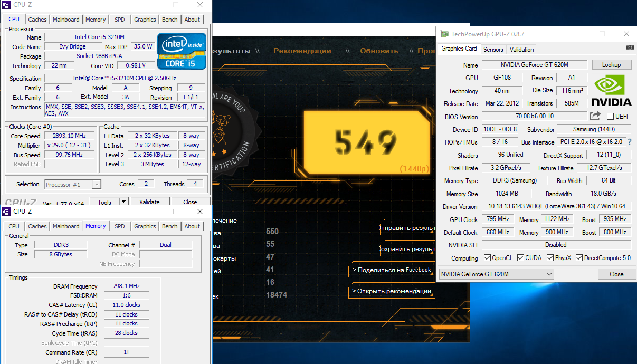Image resolution: width=637 pixels, height=364 pixels.
Task: Click the send results button in benchmark
Action: click(x=407, y=228)
